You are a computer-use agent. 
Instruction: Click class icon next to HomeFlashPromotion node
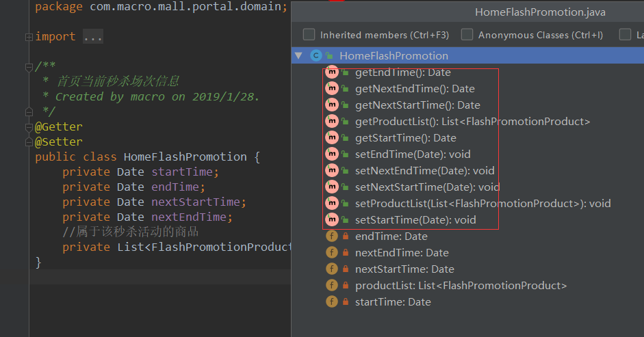(315, 55)
